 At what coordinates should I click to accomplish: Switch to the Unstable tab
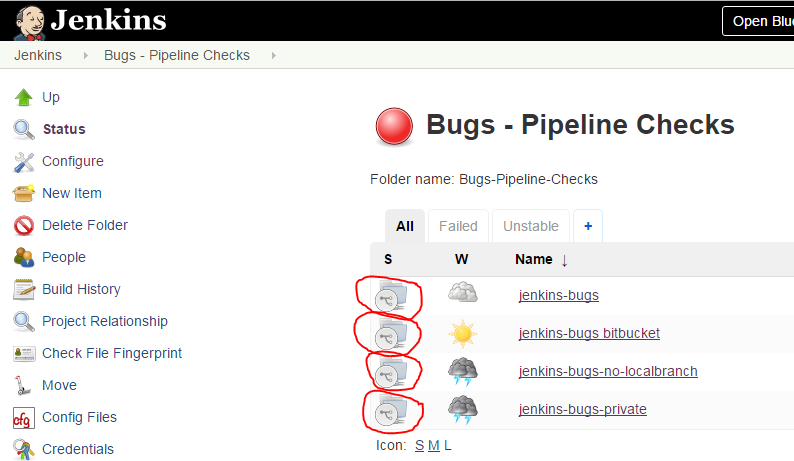(x=531, y=226)
